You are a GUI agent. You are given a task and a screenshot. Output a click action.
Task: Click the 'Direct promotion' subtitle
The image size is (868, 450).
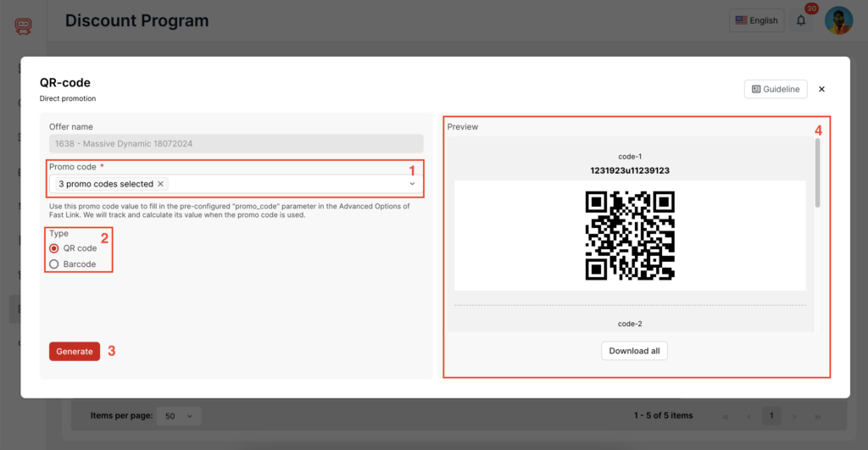(68, 98)
